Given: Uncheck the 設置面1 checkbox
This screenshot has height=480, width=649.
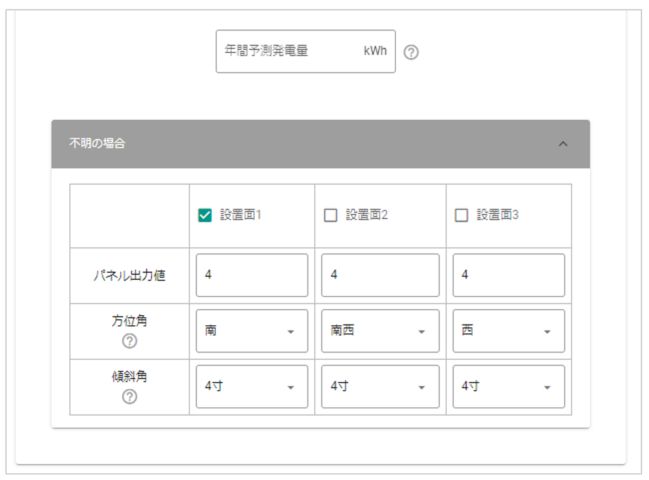Looking at the screenshot, I should (205, 215).
